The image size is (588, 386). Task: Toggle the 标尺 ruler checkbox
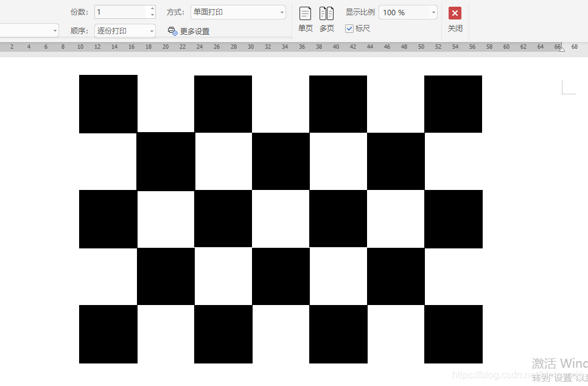349,29
